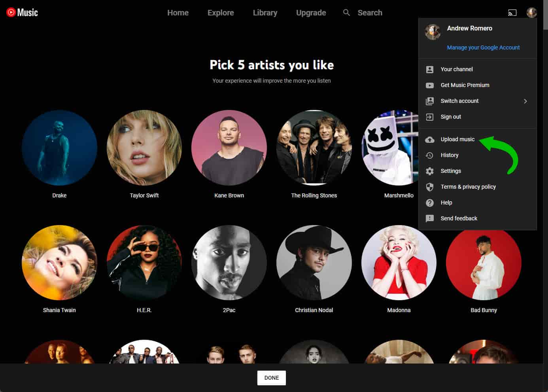
Task: Select Sign out from the account menu
Action: pyautogui.click(x=451, y=117)
